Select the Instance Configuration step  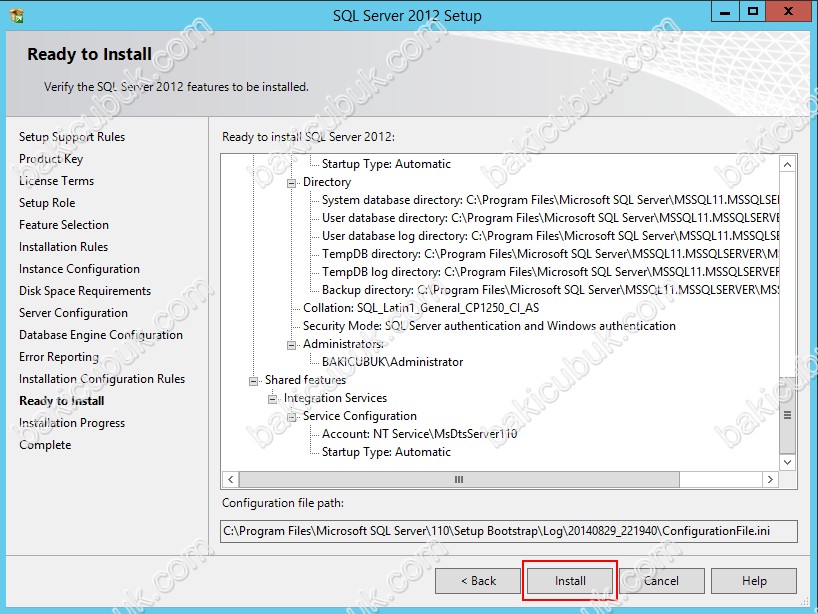pyautogui.click(x=79, y=269)
